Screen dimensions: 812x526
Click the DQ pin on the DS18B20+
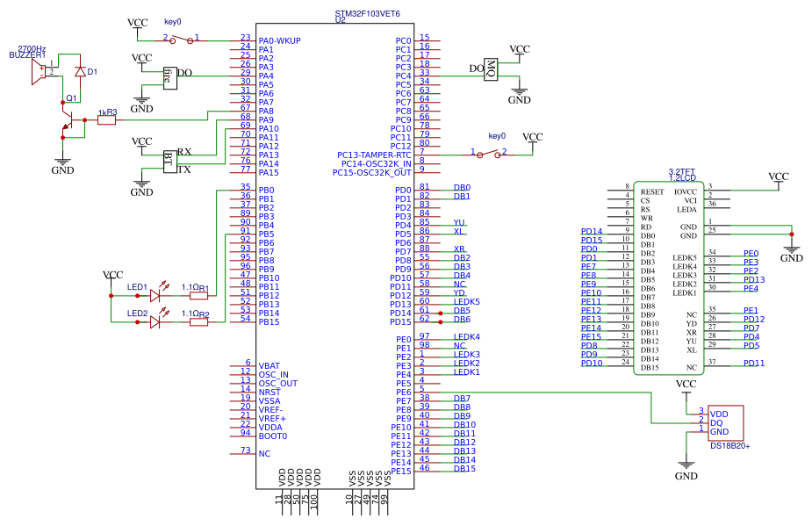[716, 423]
